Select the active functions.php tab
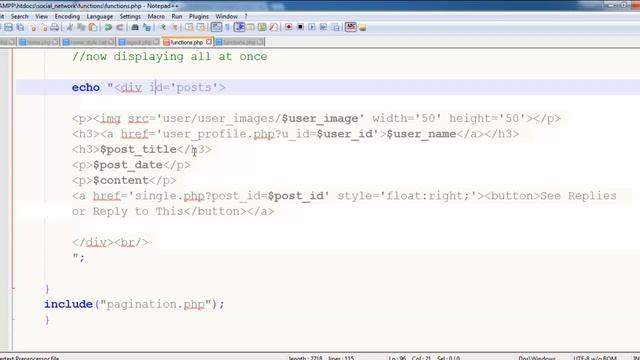 pyautogui.click(x=187, y=42)
